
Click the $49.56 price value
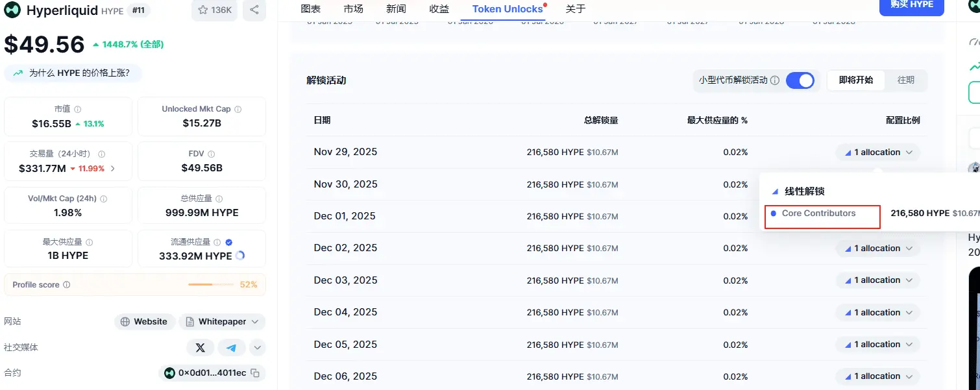coord(44,45)
